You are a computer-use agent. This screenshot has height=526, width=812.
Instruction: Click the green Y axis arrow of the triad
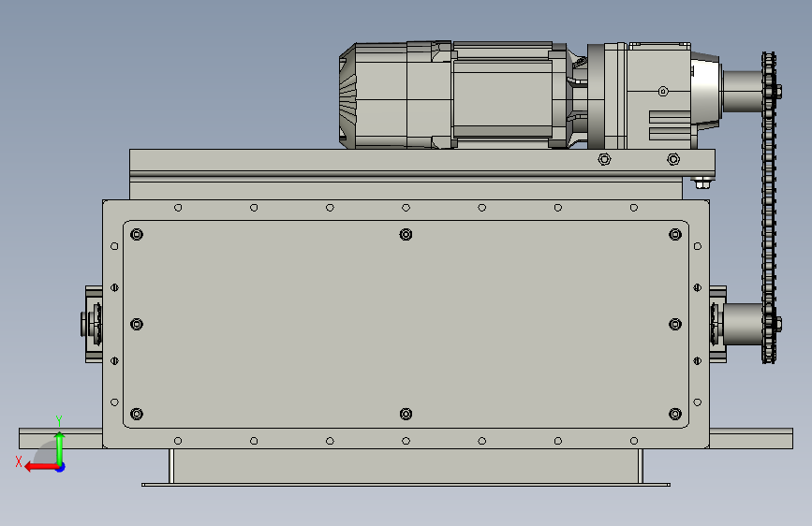pos(60,447)
